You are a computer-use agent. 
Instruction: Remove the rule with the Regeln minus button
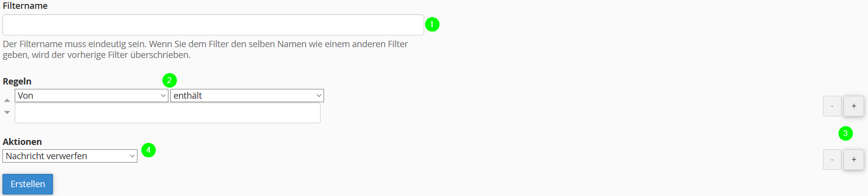tap(832, 106)
